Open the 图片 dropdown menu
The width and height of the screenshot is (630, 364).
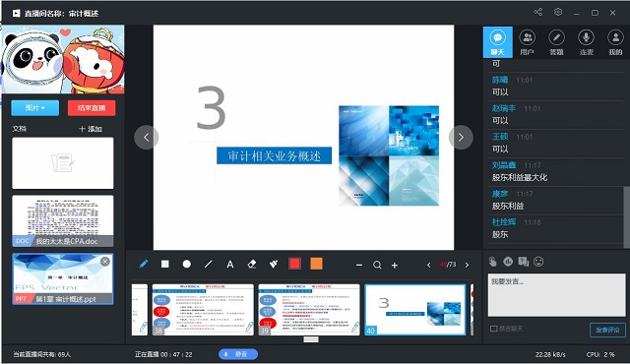click(35, 108)
